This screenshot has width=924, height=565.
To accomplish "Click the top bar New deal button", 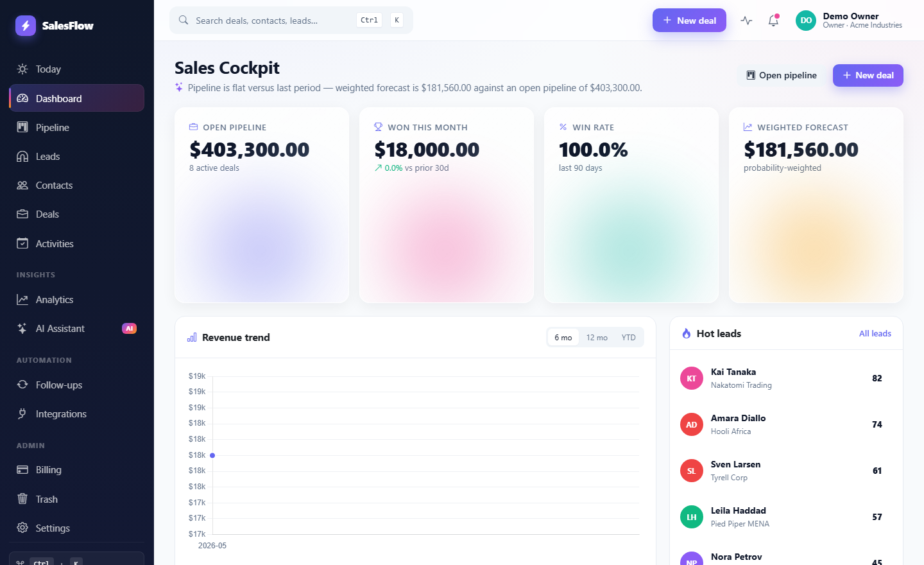I will click(689, 20).
